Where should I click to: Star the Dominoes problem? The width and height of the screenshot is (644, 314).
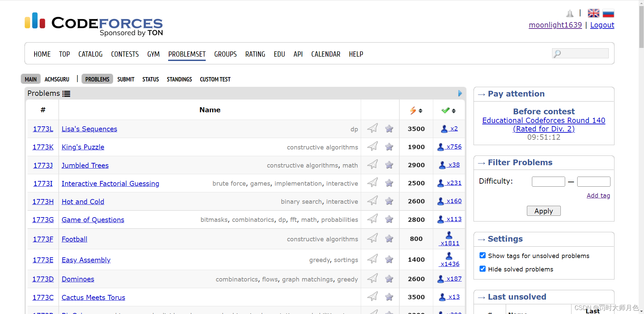pos(389,279)
